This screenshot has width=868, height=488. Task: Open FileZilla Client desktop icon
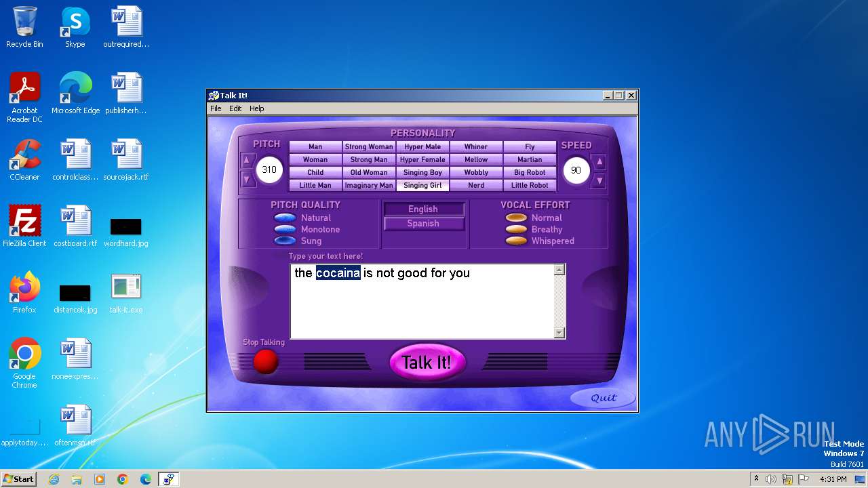[24, 226]
